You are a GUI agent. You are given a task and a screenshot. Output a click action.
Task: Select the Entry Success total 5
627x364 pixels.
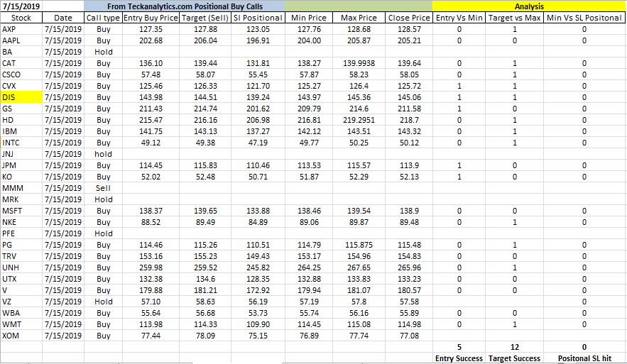tap(459, 347)
